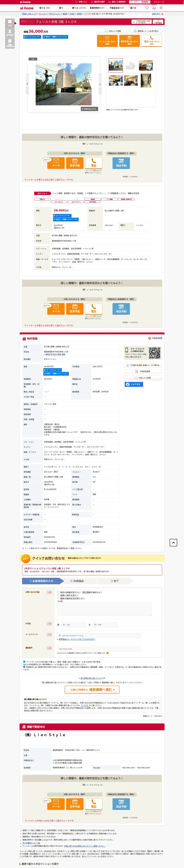Click the メールアドレス input field
The image size is (184, 868).
(x=99, y=636)
